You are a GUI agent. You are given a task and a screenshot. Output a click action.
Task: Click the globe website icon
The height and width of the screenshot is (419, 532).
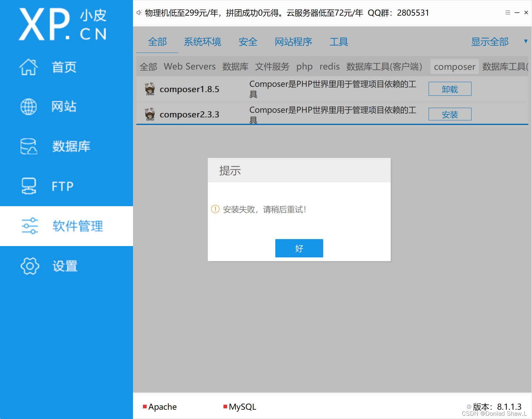(29, 107)
